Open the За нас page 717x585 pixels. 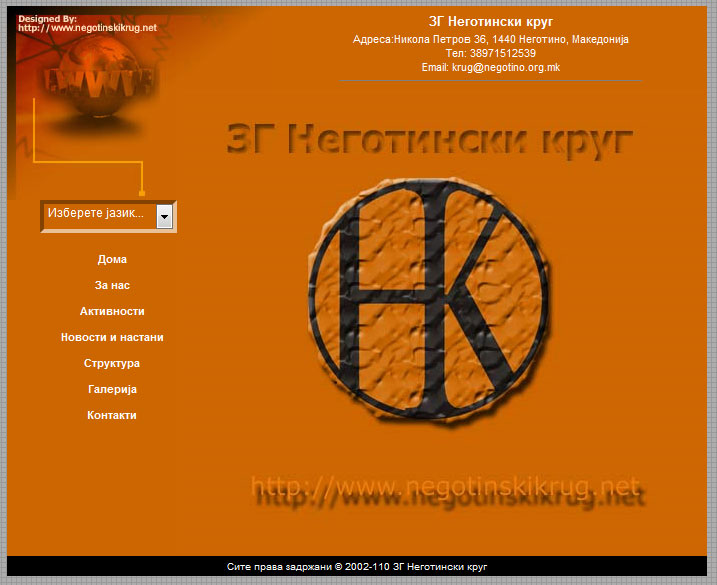[x=112, y=285]
